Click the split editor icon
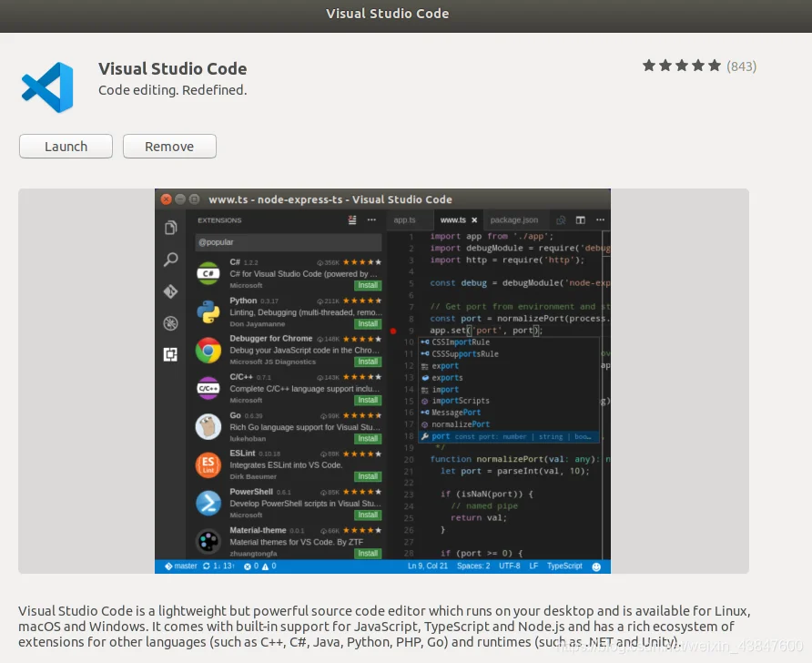812x663 pixels. click(x=580, y=220)
